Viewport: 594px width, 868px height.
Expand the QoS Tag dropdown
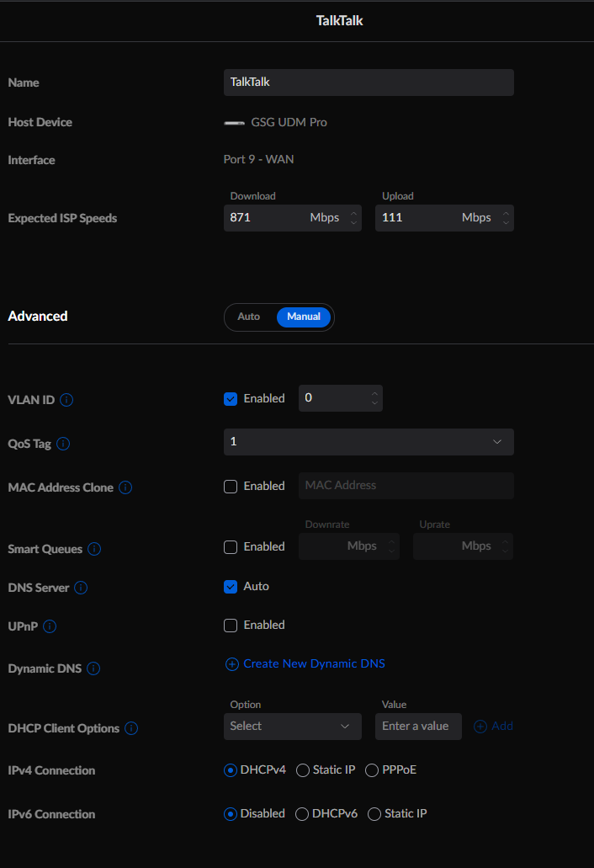point(369,442)
